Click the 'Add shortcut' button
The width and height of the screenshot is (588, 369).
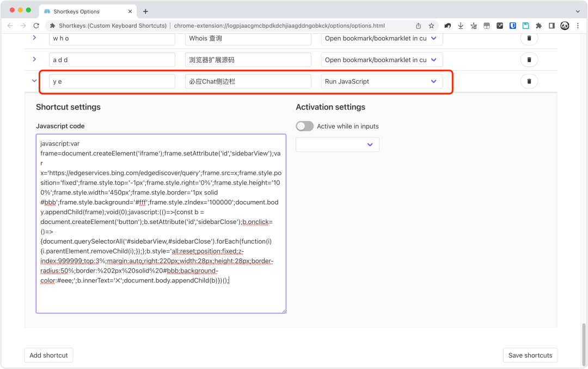(49, 355)
